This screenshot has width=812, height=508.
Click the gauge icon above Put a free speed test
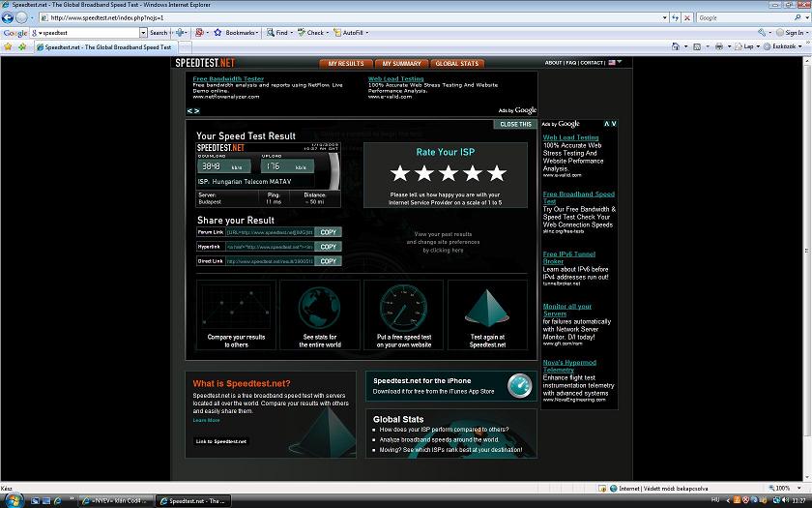pos(403,308)
